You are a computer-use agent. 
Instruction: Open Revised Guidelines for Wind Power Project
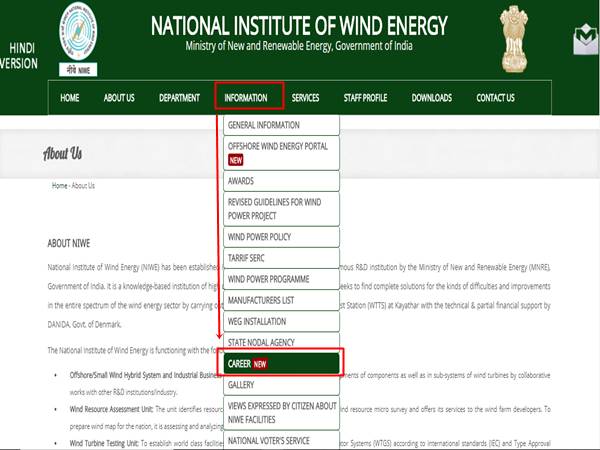tap(281, 209)
